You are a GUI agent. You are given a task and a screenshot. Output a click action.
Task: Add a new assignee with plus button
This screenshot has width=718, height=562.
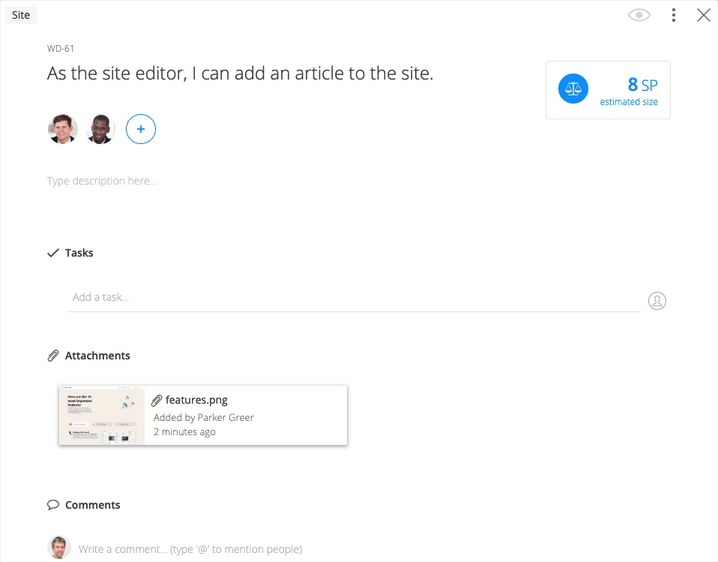coord(141,129)
